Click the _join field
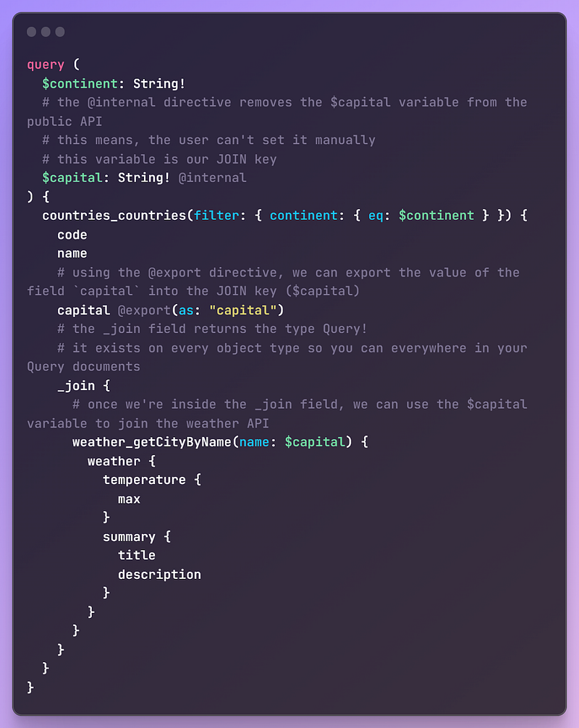 pos(76,386)
